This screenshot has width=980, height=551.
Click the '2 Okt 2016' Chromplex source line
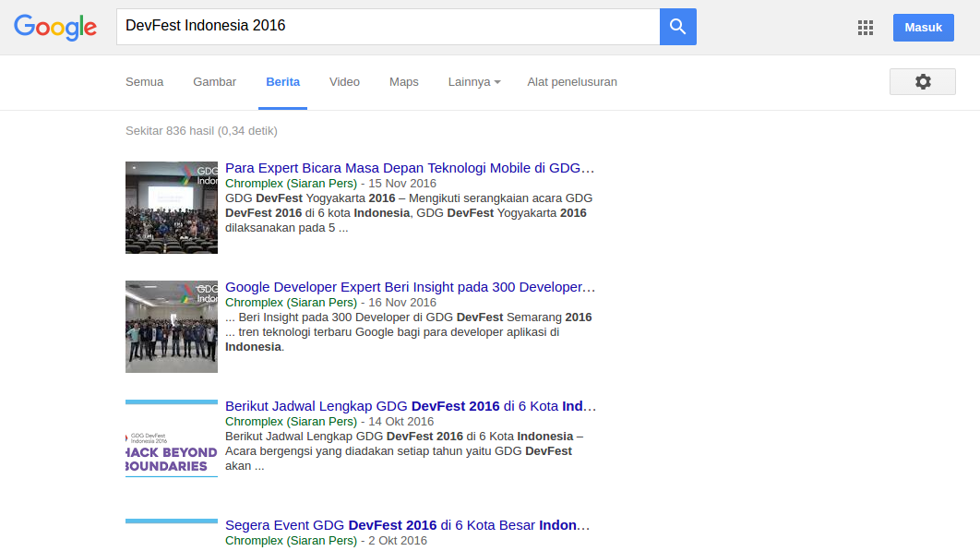[x=327, y=540]
